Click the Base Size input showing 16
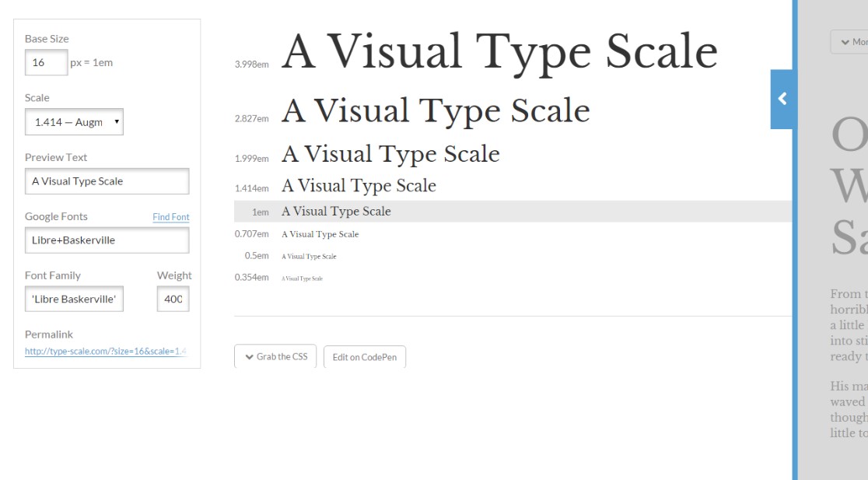868x480 pixels. (46, 62)
